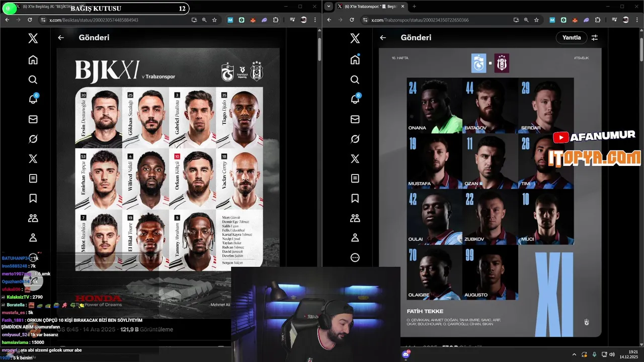Open More circle menu in right Trabzonspor sidebar
644x362 pixels.
355,257
